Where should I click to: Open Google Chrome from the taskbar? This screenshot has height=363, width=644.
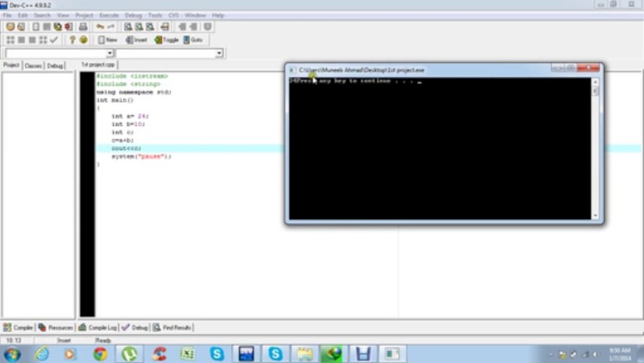coord(100,354)
